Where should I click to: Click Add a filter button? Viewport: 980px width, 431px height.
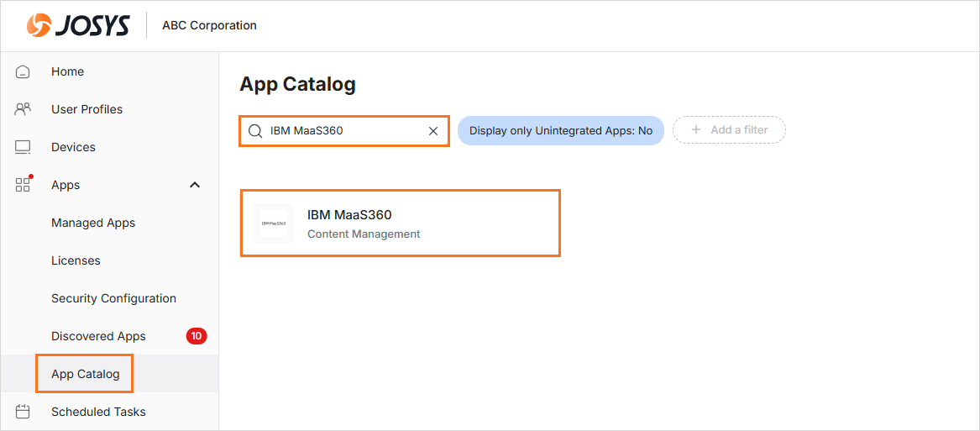tap(729, 130)
